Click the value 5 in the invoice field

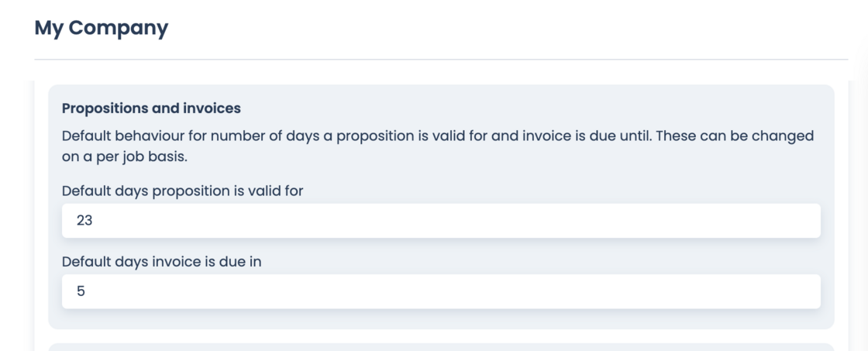[81, 291]
